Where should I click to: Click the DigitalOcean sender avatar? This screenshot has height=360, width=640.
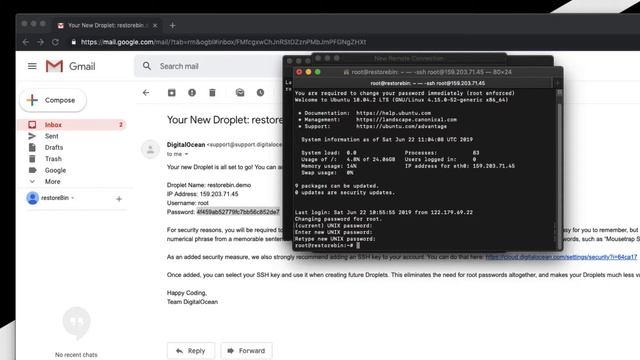(x=150, y=149)
